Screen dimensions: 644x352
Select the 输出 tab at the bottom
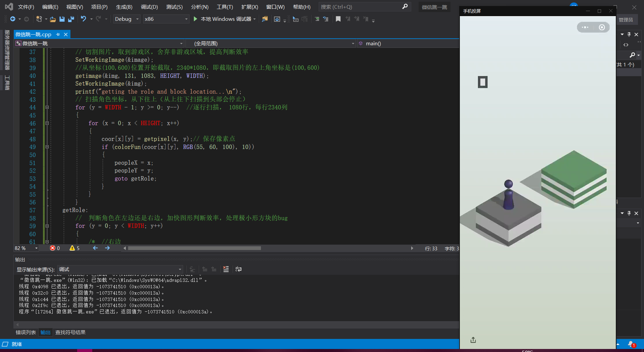click(x=46, y=332)
